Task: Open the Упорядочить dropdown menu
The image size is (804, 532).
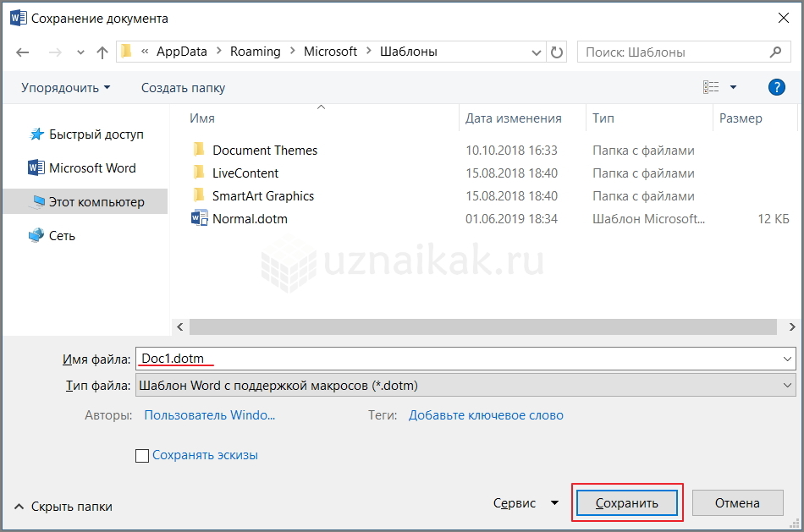Action: point(65,88)
